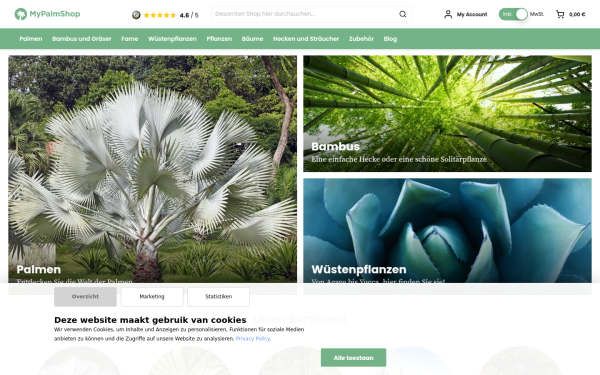Open the Privacy Policy link
This screenshot has width=600, height=375.
(253, 339)
